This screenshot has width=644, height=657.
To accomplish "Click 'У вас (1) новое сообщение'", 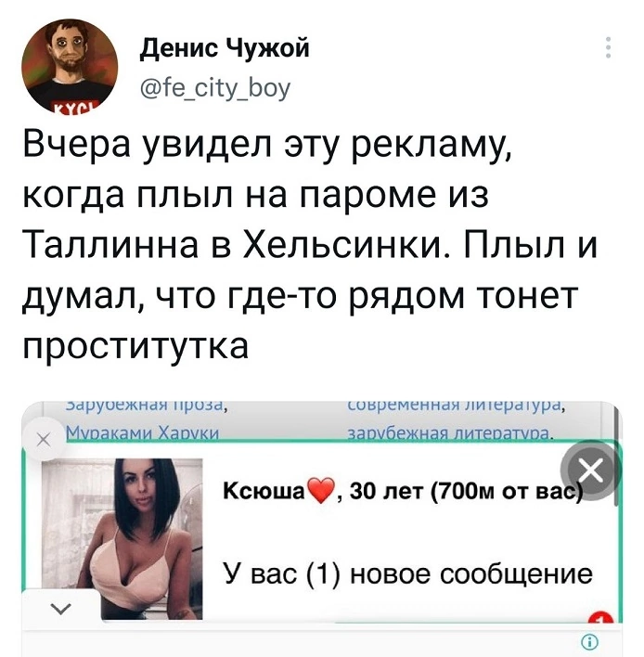I will [408, 573].
